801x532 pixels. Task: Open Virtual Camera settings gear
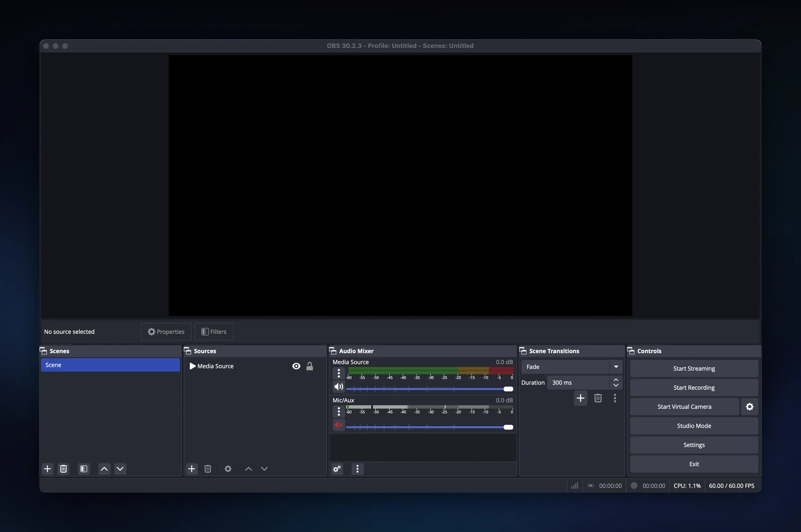tap(750, 406)
